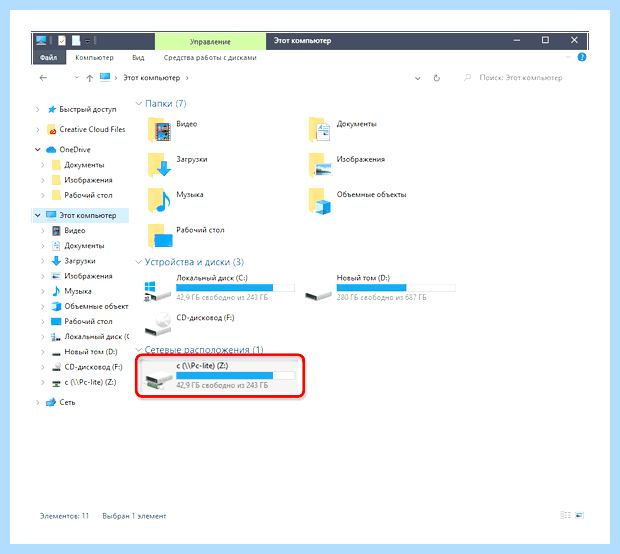Select the CD-дисковод (F:) drive icon
620x554 pixels.
(158, 324)
